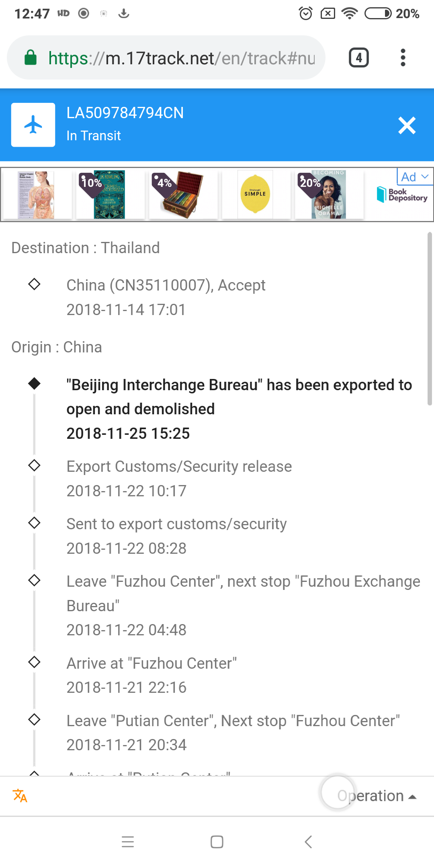The image size is (434, 868).
Task: Open the translate language icon
Action: [20, 796]
